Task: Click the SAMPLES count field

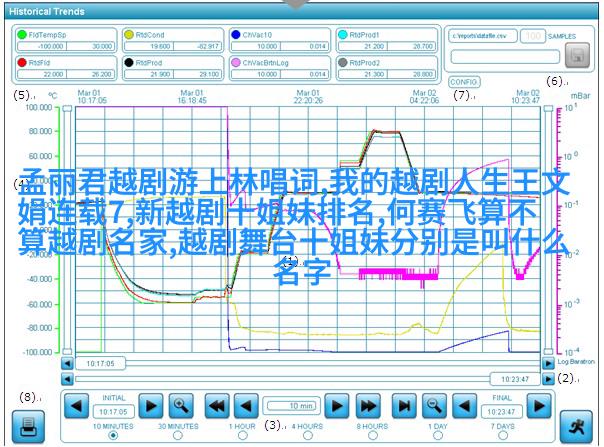Action: click(533, 36)
